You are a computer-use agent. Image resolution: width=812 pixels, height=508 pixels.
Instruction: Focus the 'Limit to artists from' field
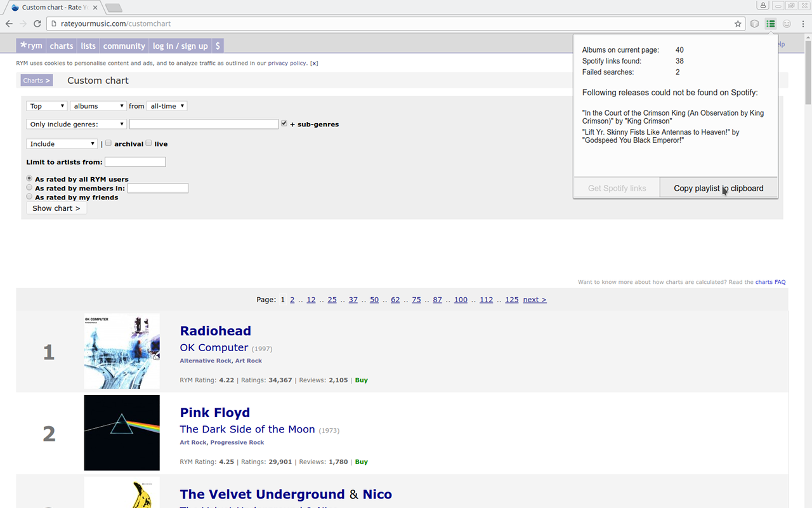[135, 162]
